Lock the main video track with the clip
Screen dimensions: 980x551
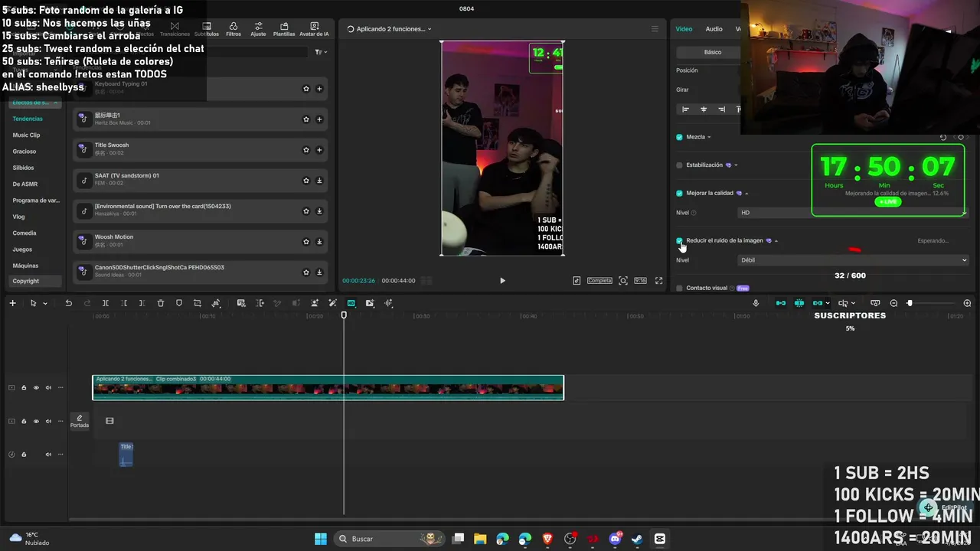point(24,387)
